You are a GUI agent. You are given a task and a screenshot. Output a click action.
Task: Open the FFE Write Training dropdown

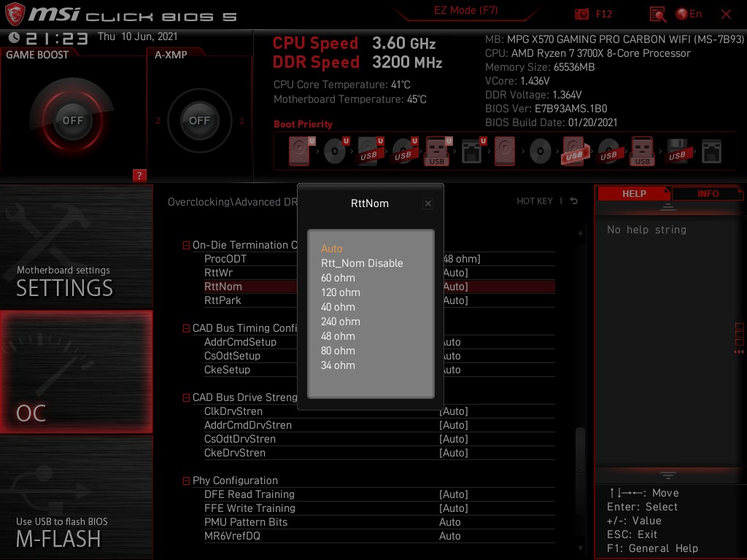pyautogui.click(x=454, y=508)
